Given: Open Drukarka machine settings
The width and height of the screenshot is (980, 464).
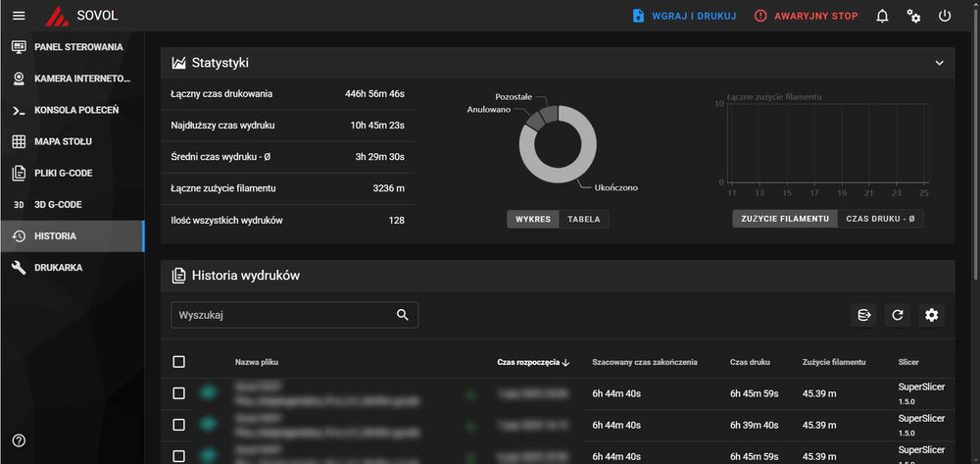Looking at the screenshot, I should (72, 267).
